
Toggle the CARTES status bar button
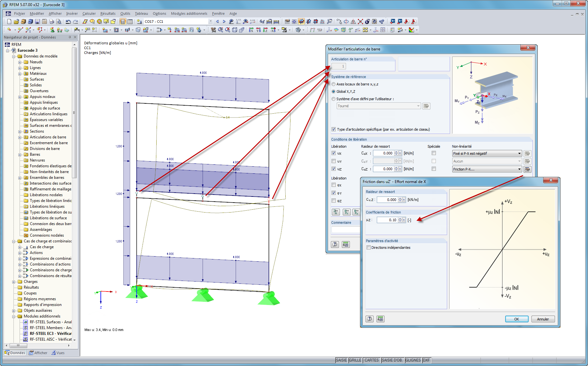(372, 360)
